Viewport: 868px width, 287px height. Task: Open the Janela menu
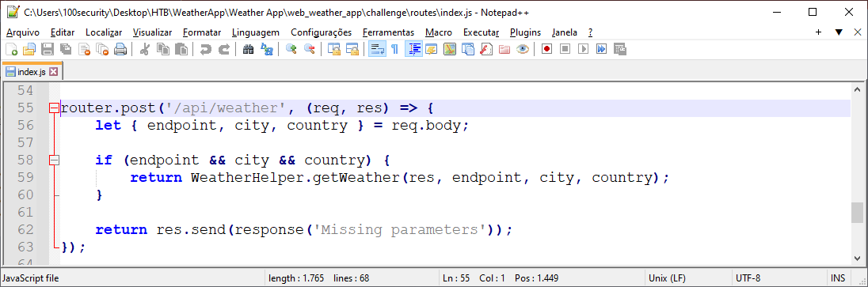point(564,32)
